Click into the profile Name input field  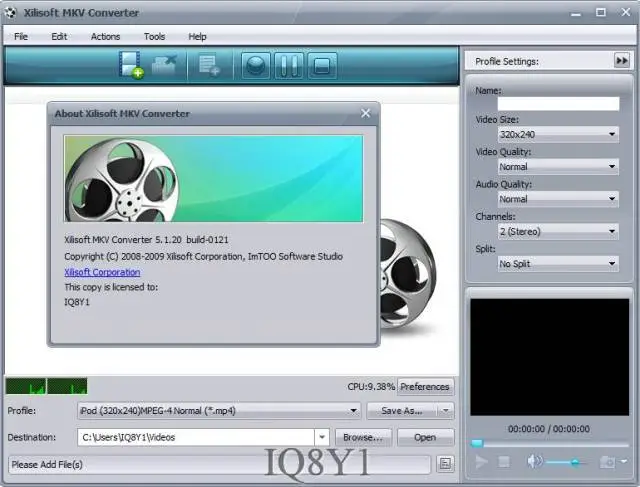point(558,103)
